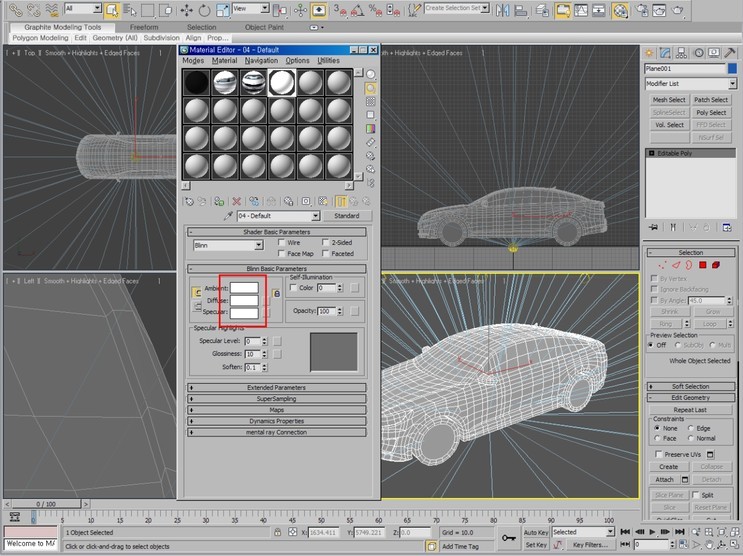Click the Mesh Select modifier button
The height and width of the screenshot is (556, 743).
(669, 100)
